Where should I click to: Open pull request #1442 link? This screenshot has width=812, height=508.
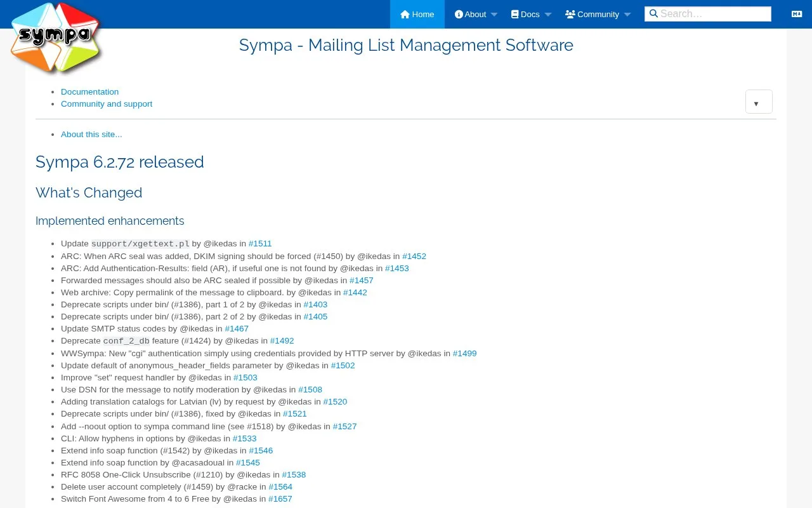355,293
